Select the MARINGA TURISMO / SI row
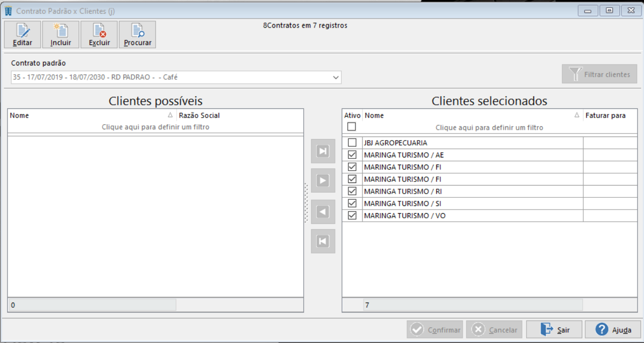The width and height of the screenshot is (644, 343). point(489,204)
